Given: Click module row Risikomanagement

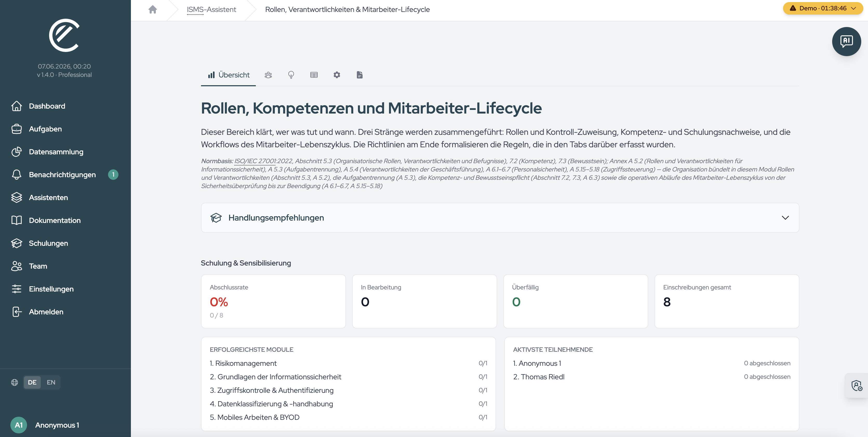Looking at the screenshot, I should (x=348, y=363).
